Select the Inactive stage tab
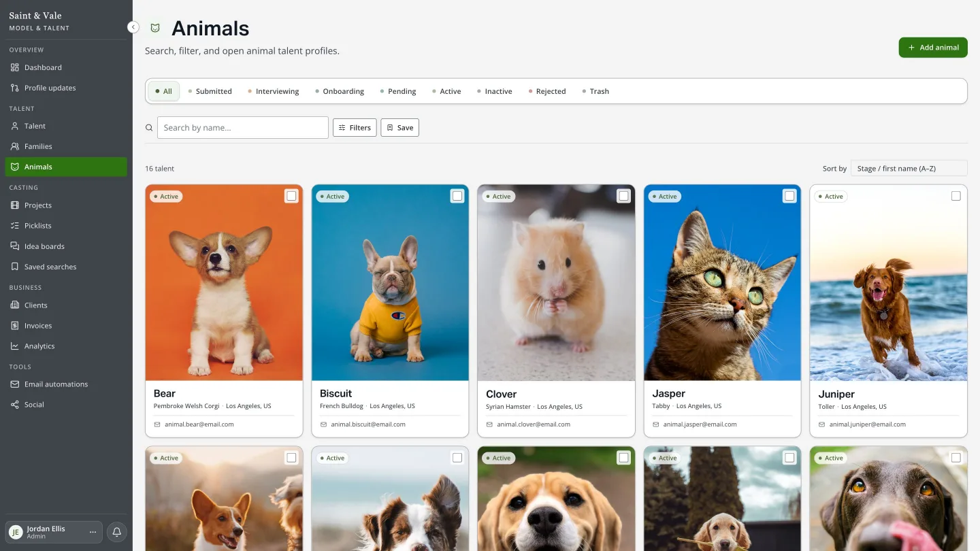 495,91
